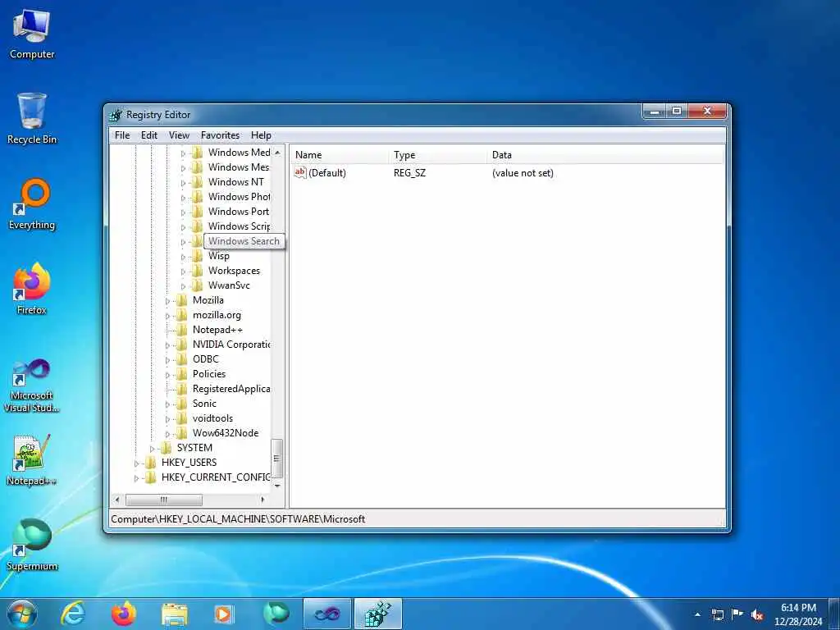Click the Name column header
Screen dimensions: 840x630
pos(339,155)
